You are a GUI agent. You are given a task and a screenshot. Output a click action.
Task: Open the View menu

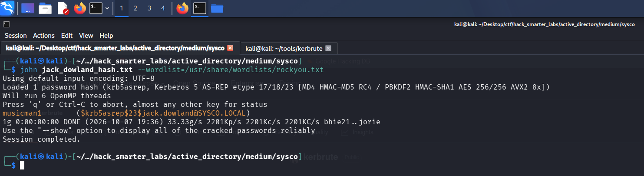[x=86, y=36]
